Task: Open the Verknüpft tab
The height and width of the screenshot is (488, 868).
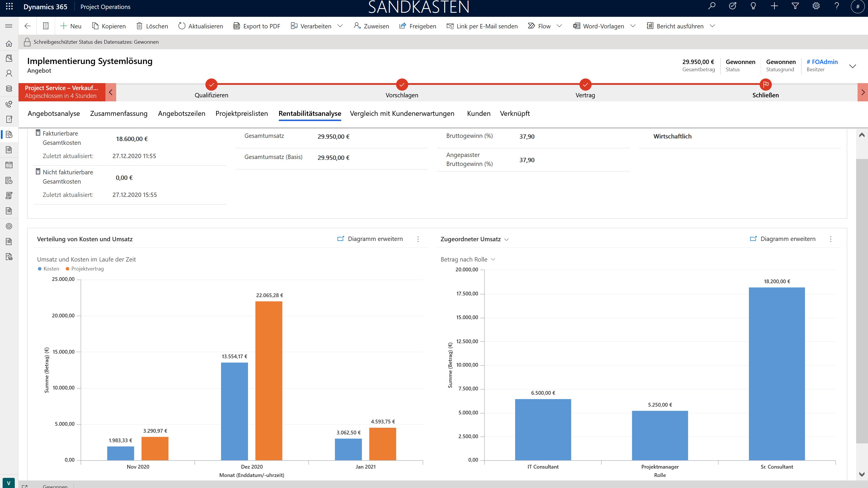Action: 515,114
